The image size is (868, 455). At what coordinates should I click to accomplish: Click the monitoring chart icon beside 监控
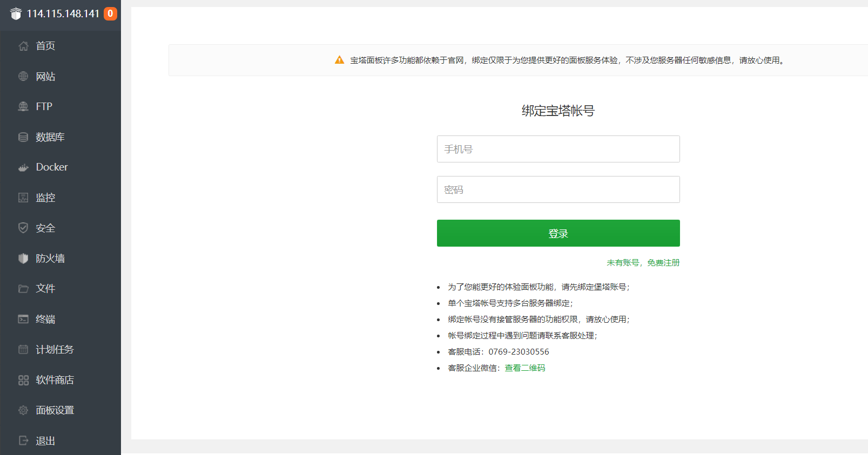point(23,198)
